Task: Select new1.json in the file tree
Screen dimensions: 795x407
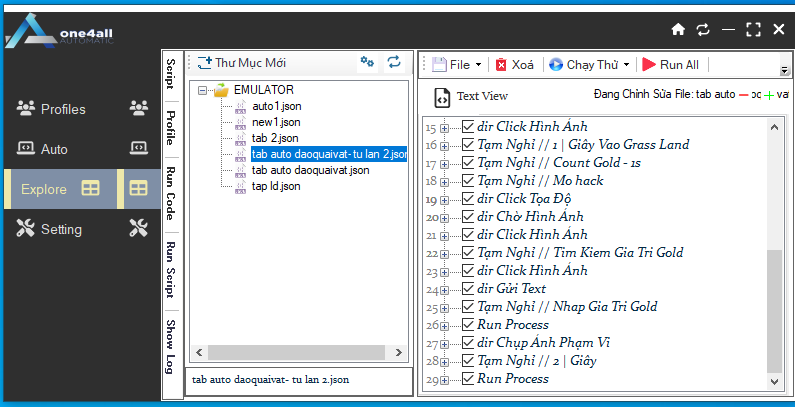Action: (x=276, y=122)
